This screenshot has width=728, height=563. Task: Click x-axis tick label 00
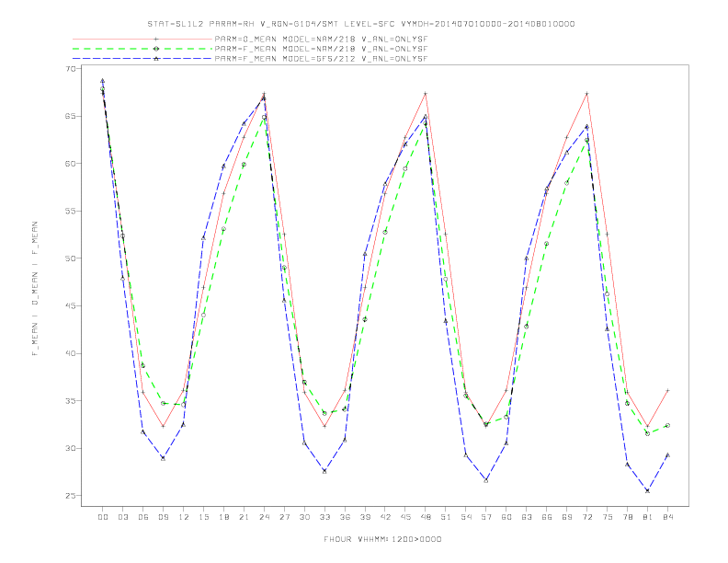tap(103, 517)
